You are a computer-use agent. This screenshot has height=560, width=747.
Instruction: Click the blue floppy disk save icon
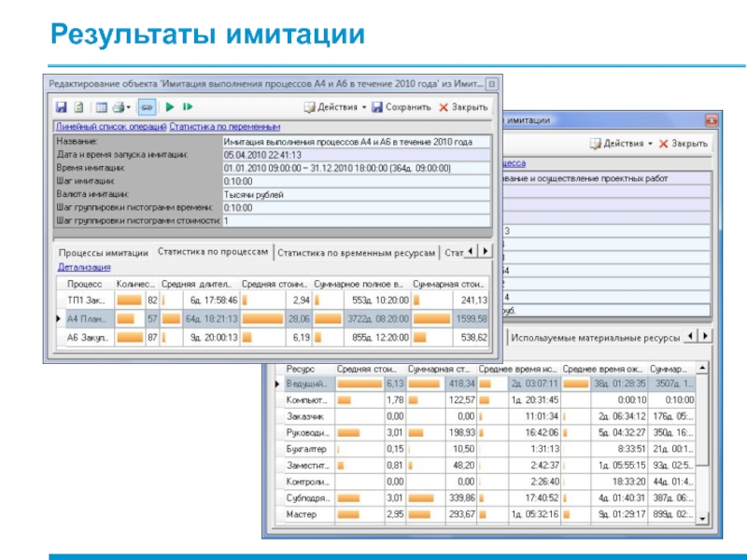click(x=61, y=107)
